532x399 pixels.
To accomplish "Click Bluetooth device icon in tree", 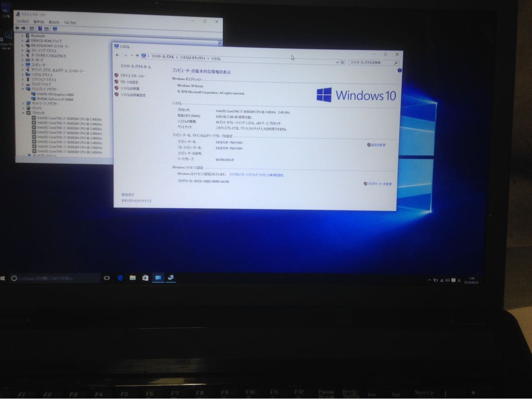I will pos(27,35).
